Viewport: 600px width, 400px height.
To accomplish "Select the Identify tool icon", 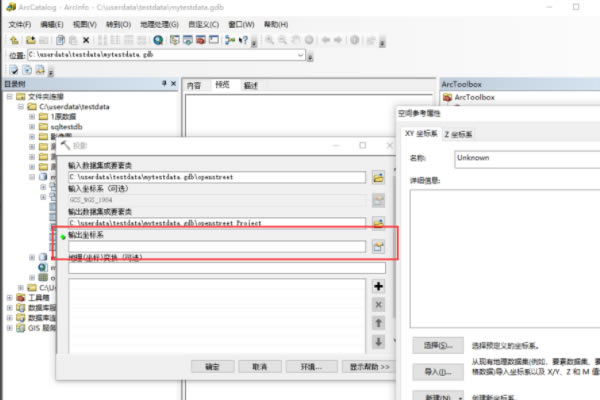I will [x=355, y=40].
